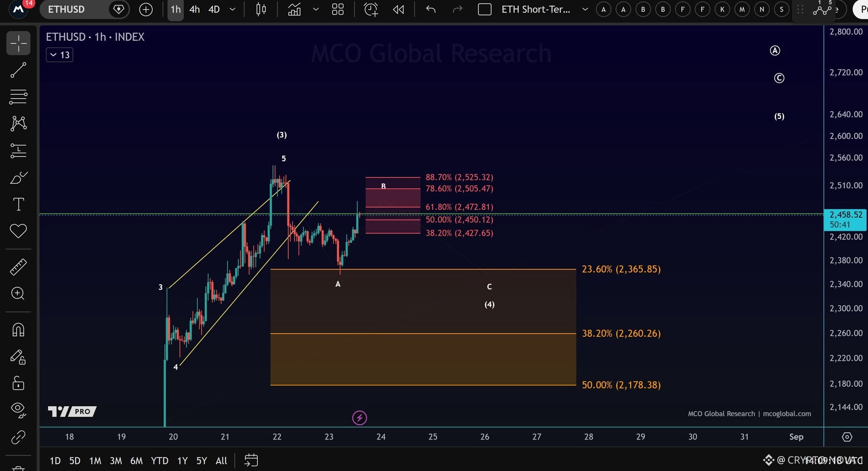Open the XABCD pattern tools

18,123
